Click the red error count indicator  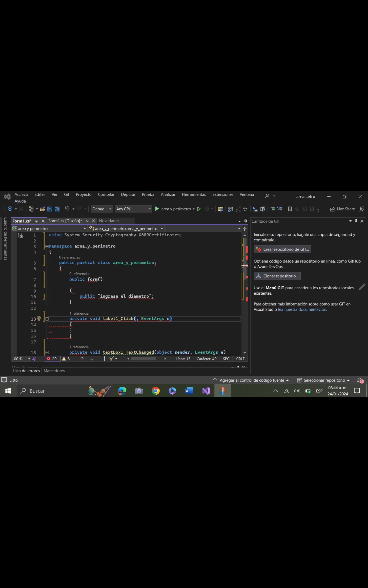52,359
